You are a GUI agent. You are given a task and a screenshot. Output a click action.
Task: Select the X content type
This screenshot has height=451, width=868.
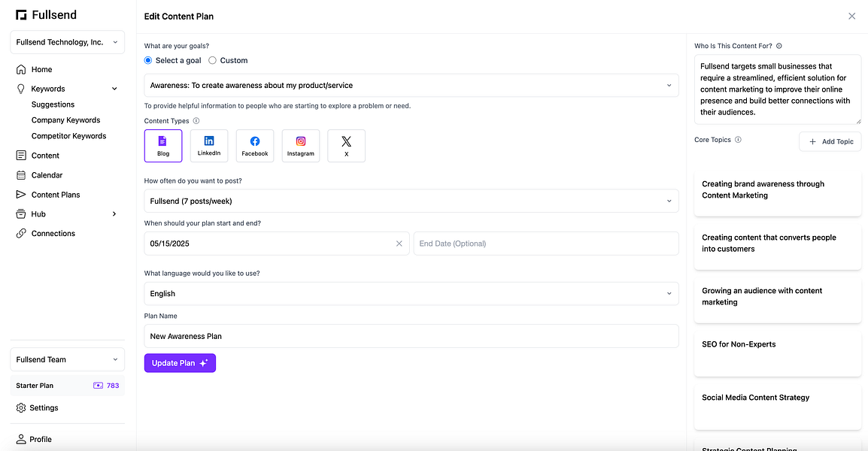coord(347,146)
